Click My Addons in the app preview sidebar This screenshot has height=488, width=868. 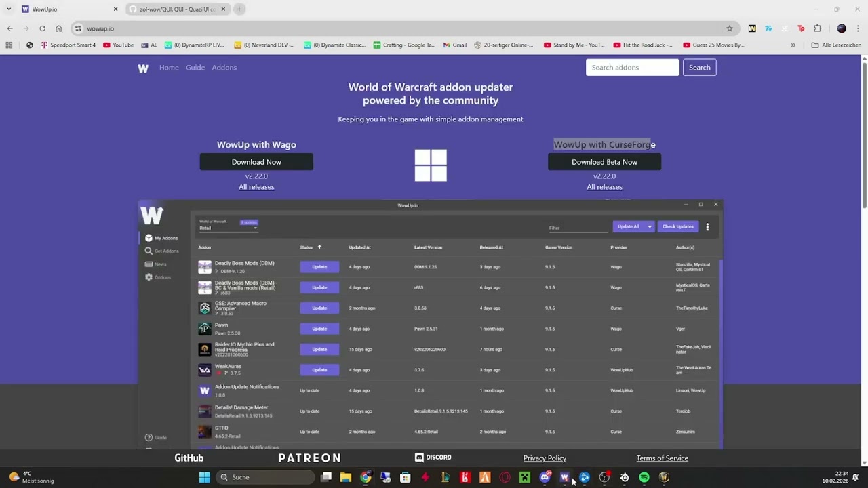pos(161,238)
